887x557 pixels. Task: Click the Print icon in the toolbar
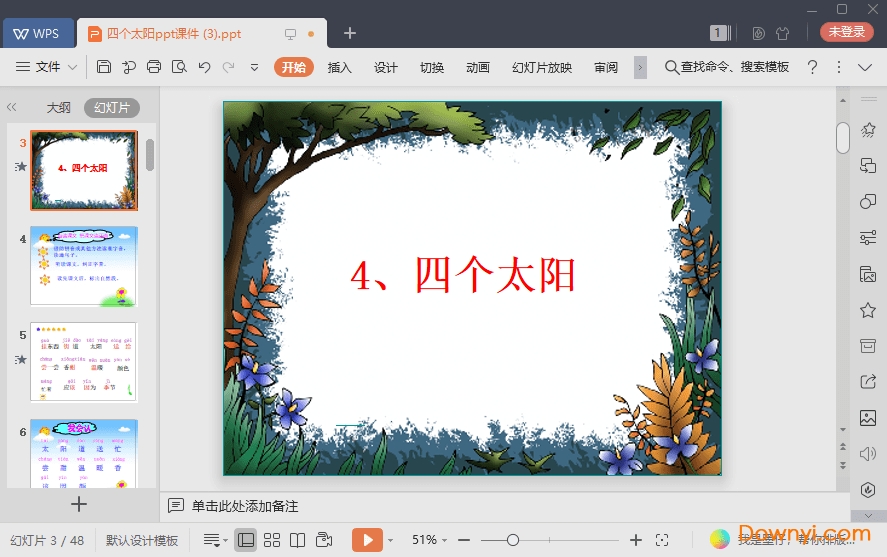[154, 67]
